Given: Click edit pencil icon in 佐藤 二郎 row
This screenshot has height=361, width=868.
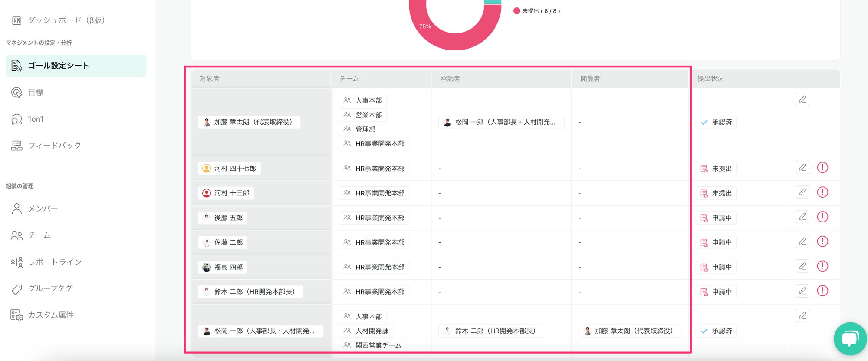Looking at the screenshot, I should (802, 242).
